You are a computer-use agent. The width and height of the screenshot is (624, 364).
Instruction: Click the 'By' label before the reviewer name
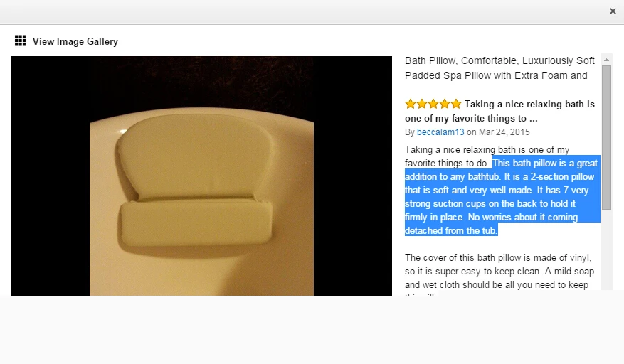click(x=410, y=132)
